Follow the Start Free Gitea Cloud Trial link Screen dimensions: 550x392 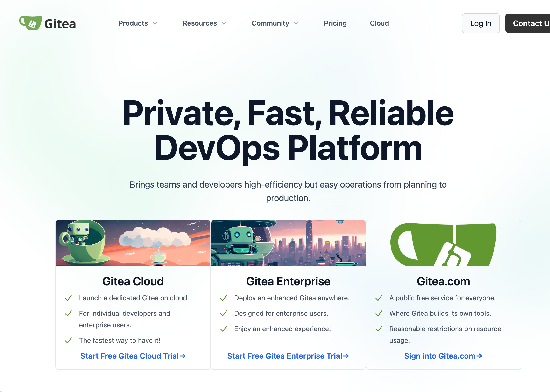click(x=133, y=356)
